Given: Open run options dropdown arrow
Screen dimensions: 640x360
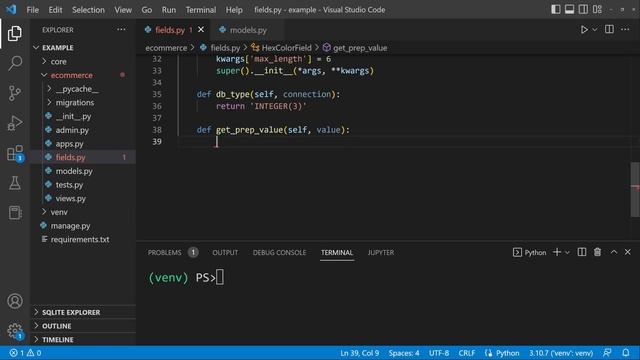Looking at the screenshot, I should 595,30.
